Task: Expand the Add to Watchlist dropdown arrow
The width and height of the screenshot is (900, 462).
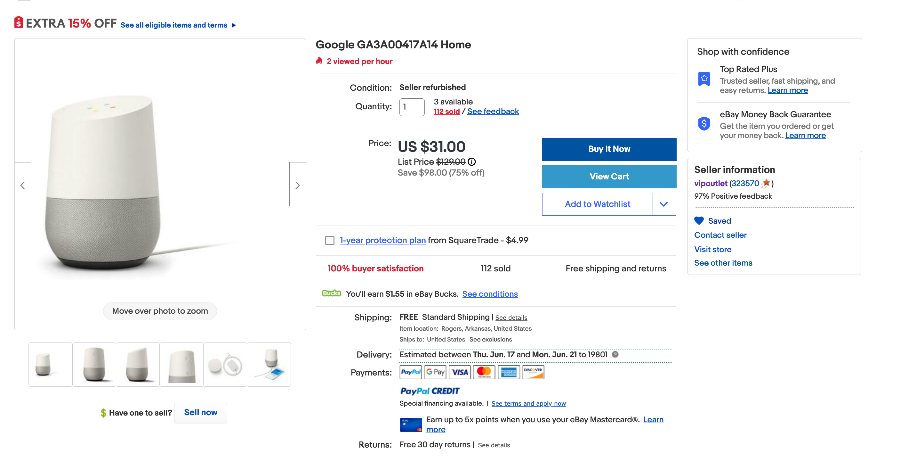Action: (x=664, y=204)
